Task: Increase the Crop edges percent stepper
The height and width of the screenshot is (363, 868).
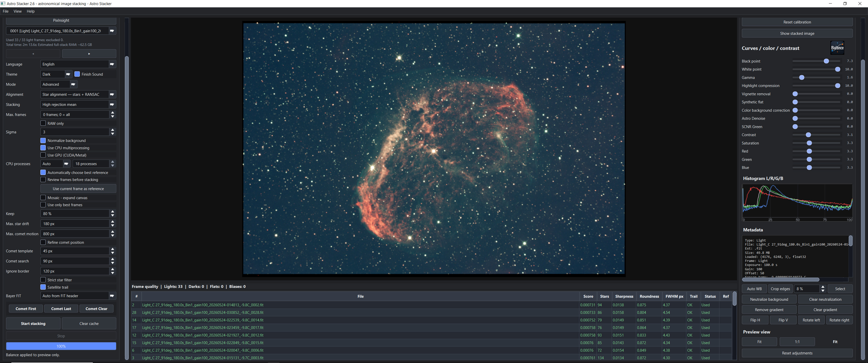Action: [x=823, y=287]
